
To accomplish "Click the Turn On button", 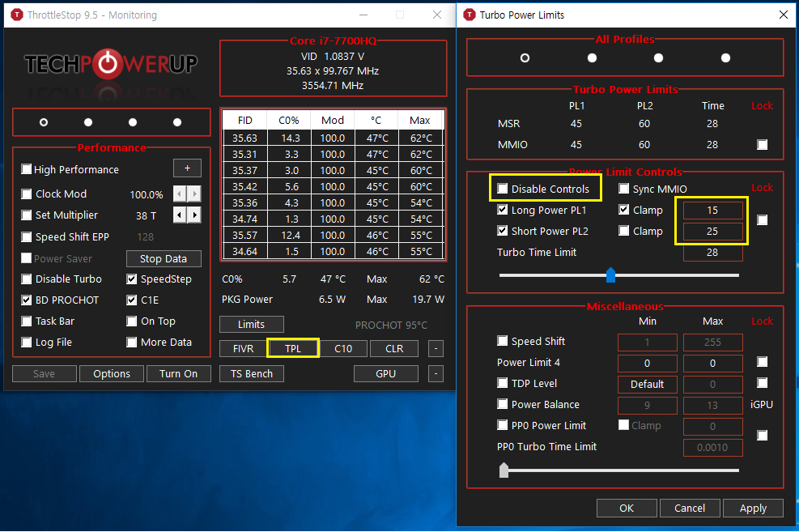I will 178,373.
